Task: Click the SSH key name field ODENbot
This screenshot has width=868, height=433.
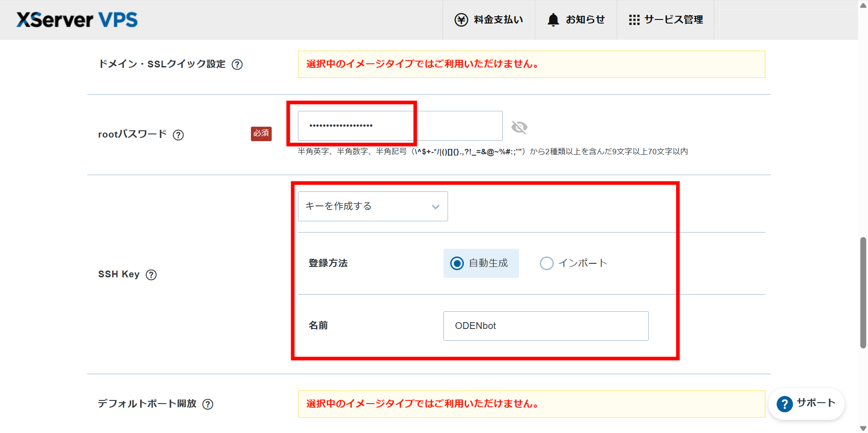Action: 546,326
